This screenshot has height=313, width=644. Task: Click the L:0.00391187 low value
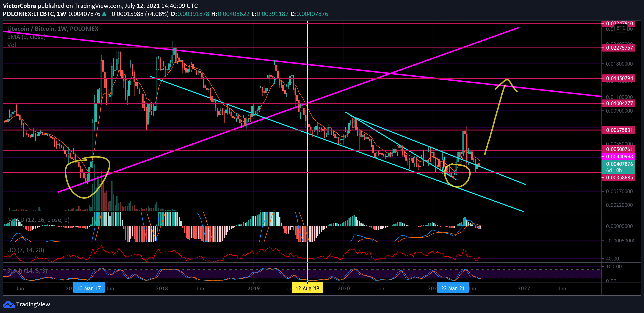[270, 14]
